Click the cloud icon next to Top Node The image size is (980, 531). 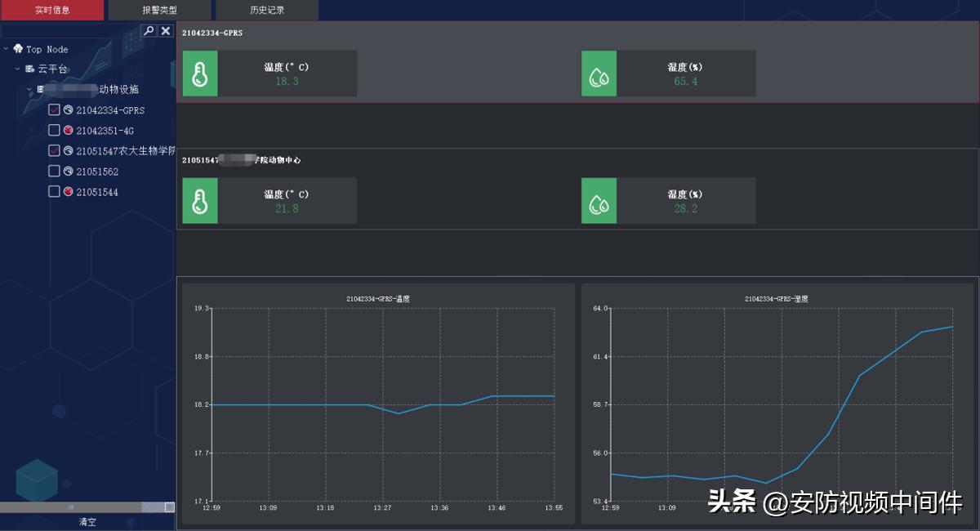click(x=16, y=49)
